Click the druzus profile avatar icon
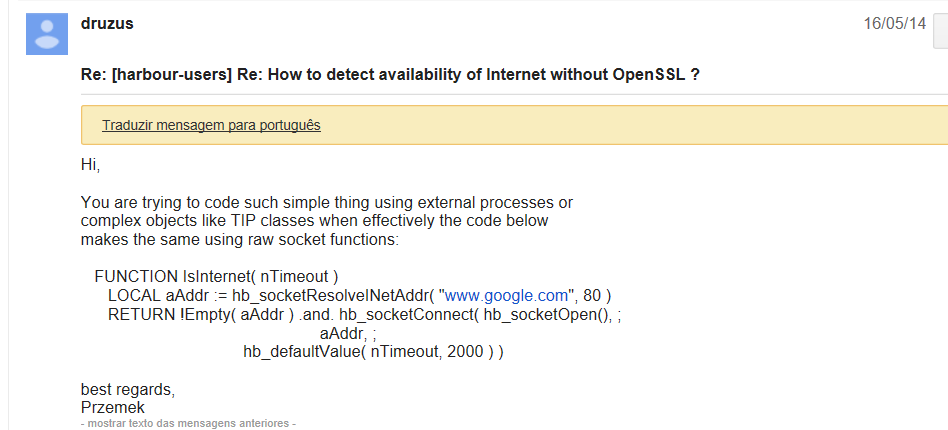Screen dimensions: 948x430 pyautogui.click(x=47, y=34)
